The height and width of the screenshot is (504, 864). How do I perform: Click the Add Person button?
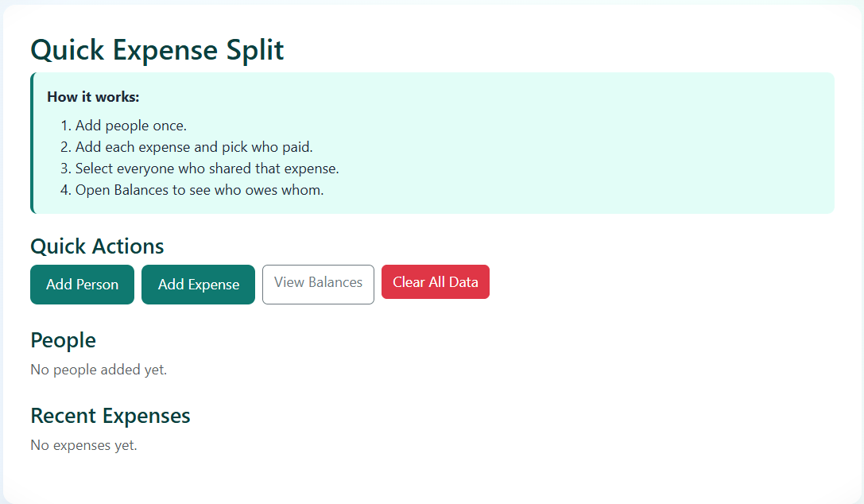point(82,285)
